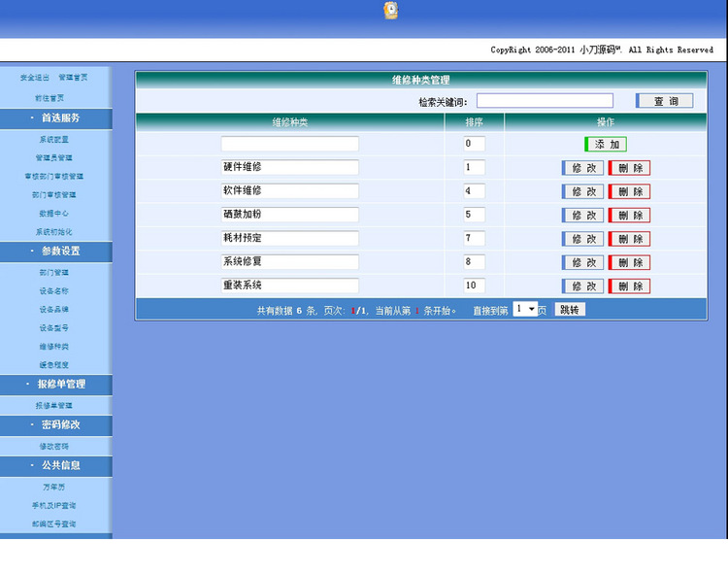This screenshot has height=572, width=728.
Task: Toggle the 密码修改 section header
Action: coord(55,425)
